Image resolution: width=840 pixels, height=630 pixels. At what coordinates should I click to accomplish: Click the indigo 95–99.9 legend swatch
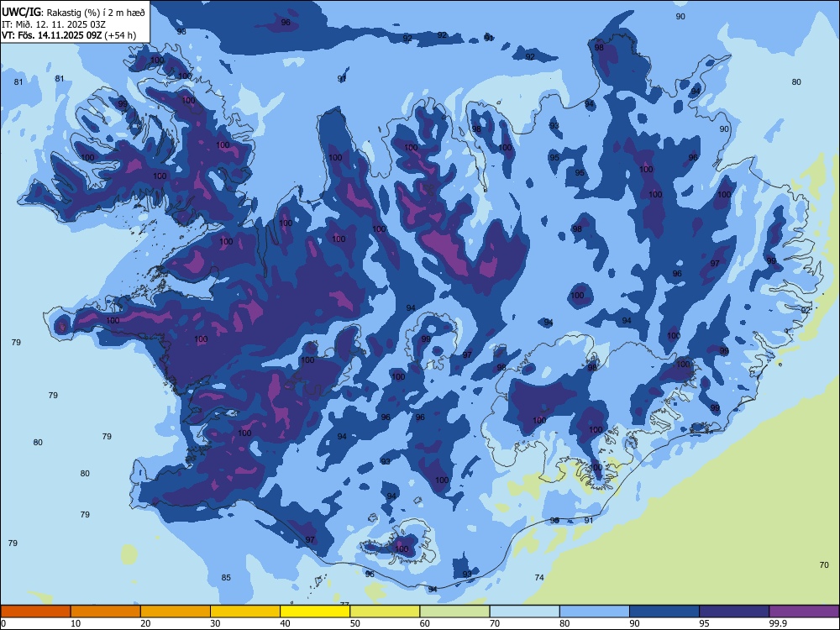point(734,612)
